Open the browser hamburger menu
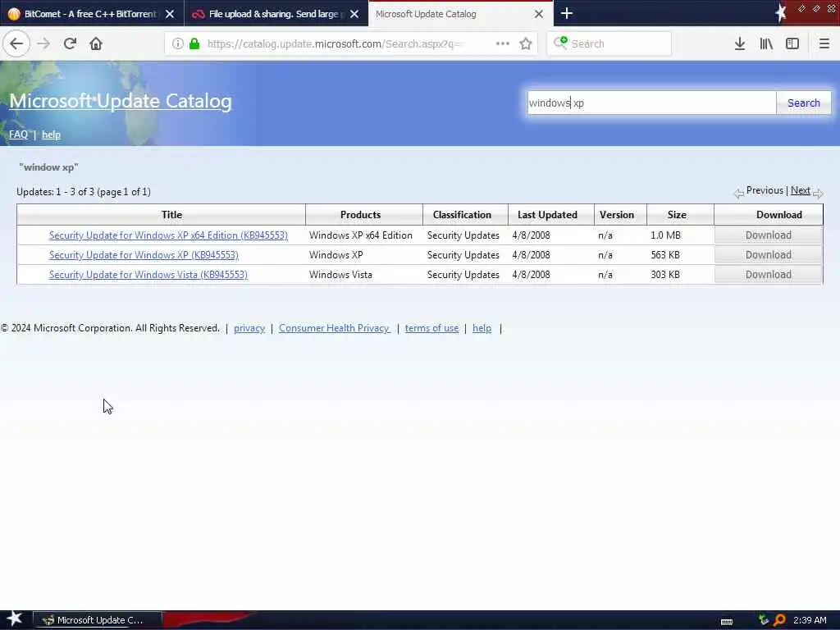This screenshot has height=630, width=840. point(824,44)
